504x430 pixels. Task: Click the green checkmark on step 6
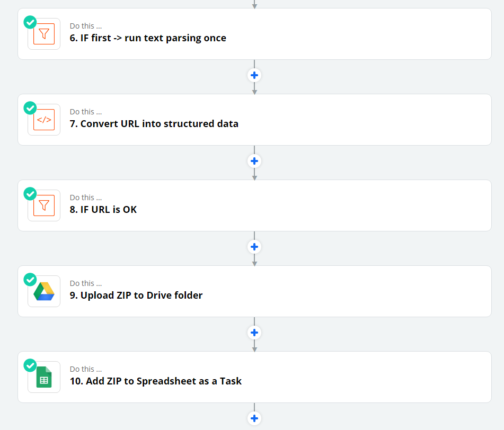(x=30, y=22)
